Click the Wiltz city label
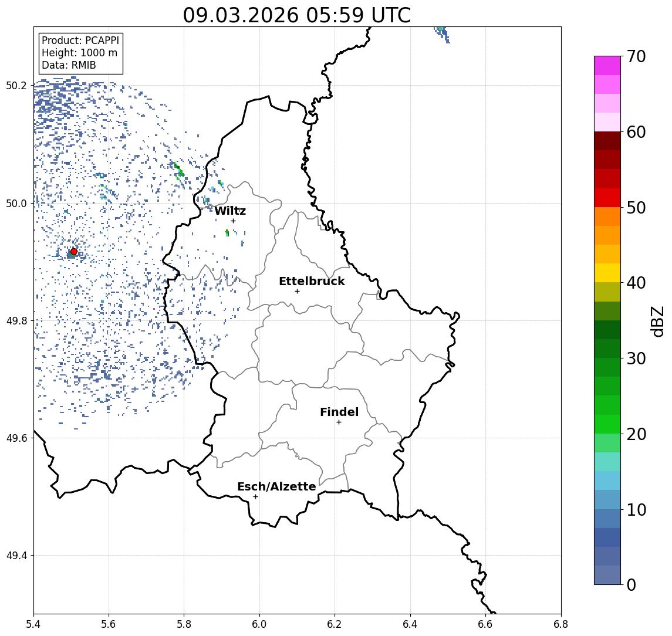The height and width of the screenshot is (636, 672). 230,211
